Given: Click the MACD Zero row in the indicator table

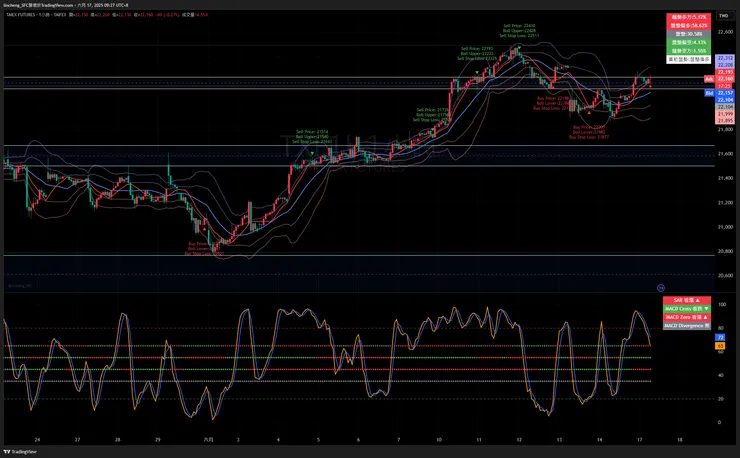Looking at the screenshot, I should coord(687,317).
